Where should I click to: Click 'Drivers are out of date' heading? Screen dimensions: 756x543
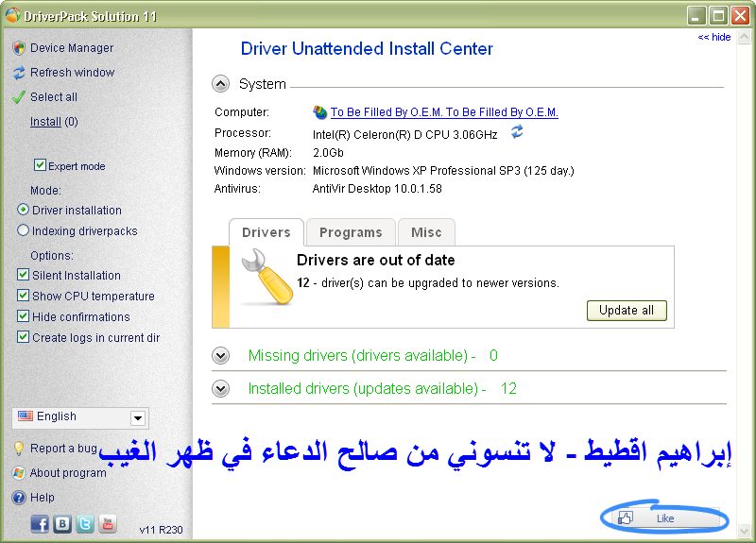(x=375, y=261)
